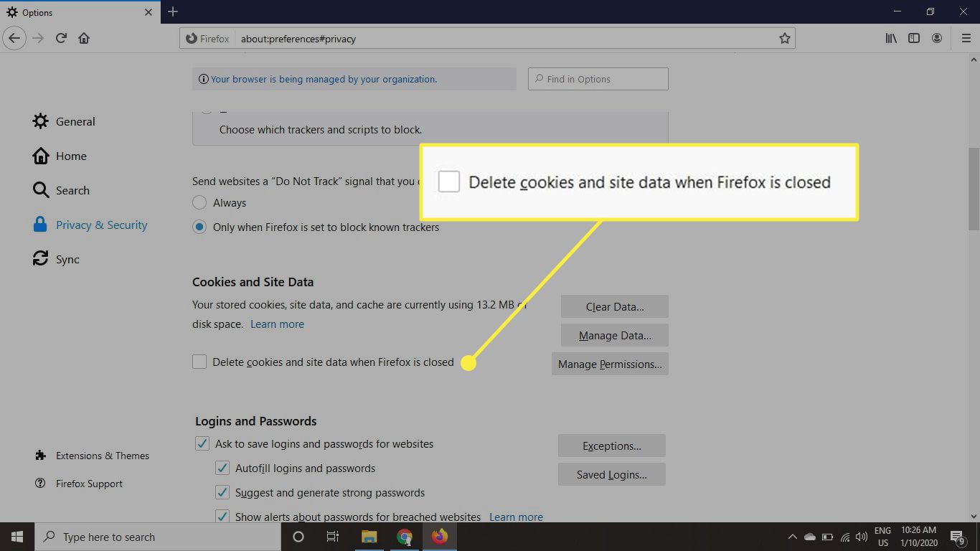
Task: Click the Manage Permissions button
Action: coord(610,364)
